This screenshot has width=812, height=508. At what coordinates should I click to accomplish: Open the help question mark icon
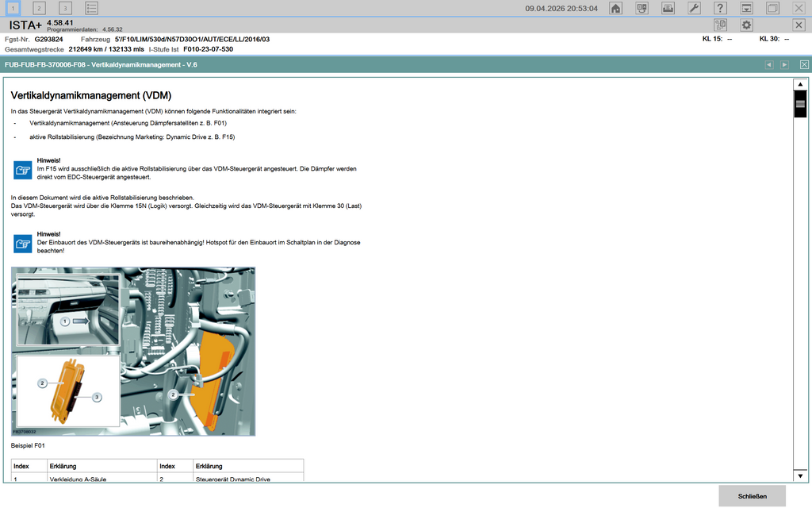720,8
